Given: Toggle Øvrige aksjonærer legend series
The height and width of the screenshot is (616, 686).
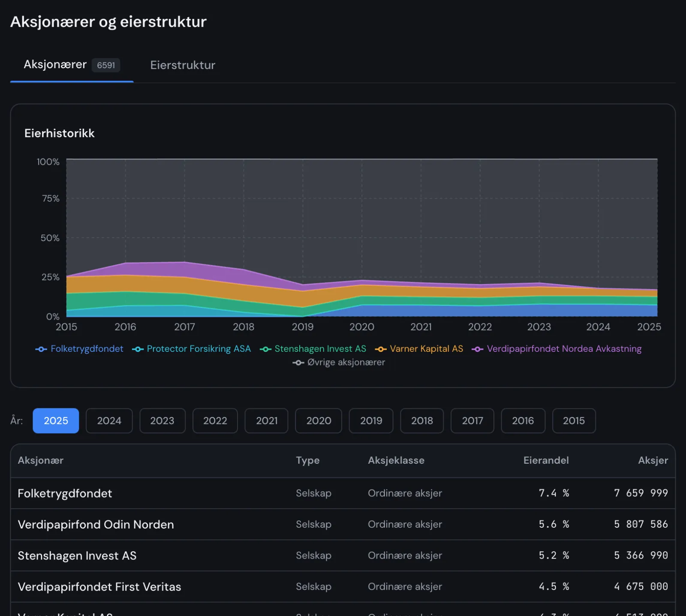Looking at the screenshot, I should [339, 362].
